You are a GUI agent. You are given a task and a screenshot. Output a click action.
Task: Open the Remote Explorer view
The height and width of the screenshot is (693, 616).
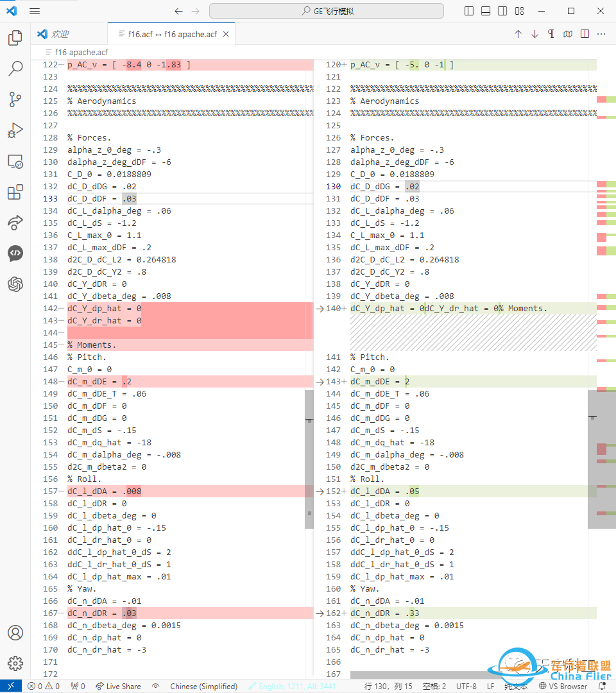[x=15, y=161]
